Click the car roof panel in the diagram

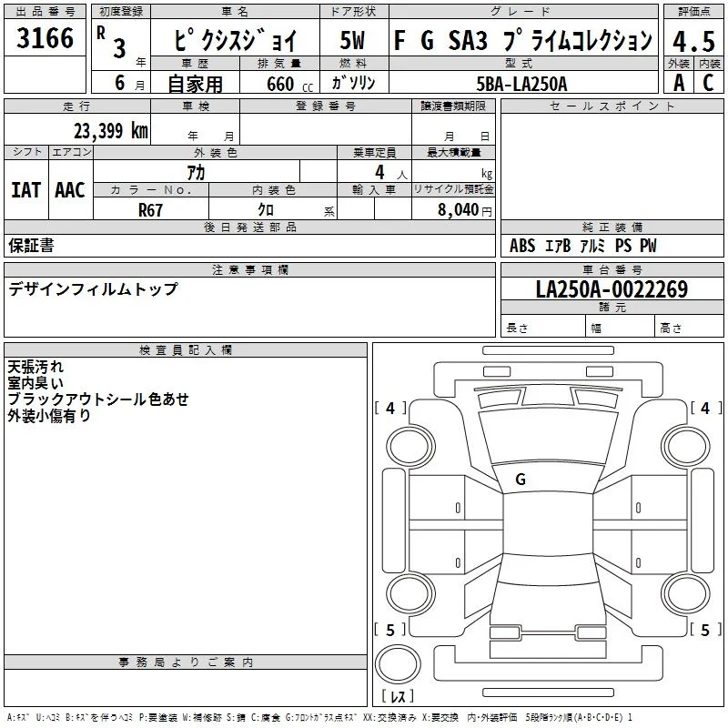(x=548, y=524)
